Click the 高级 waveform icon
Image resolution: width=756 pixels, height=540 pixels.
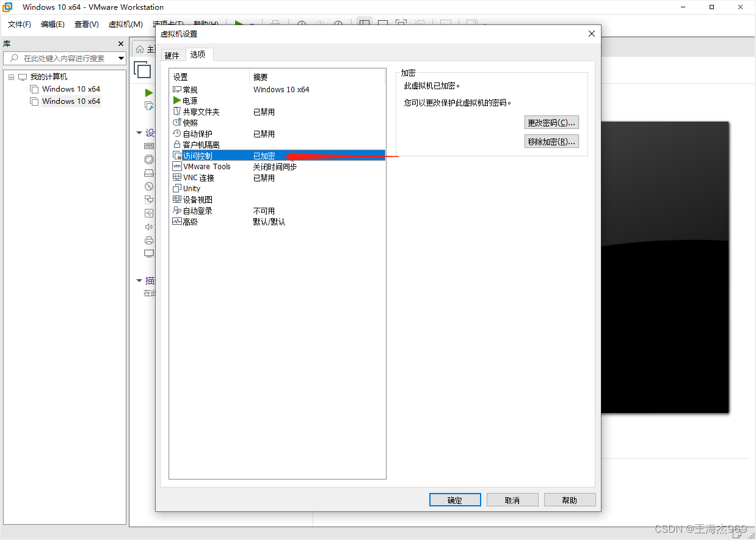[177, 222]
